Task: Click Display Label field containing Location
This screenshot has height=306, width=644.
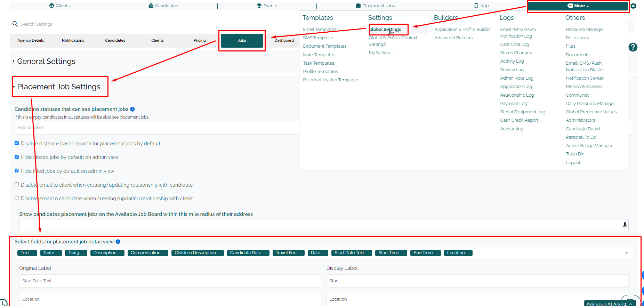Action: tap(477, 299)
